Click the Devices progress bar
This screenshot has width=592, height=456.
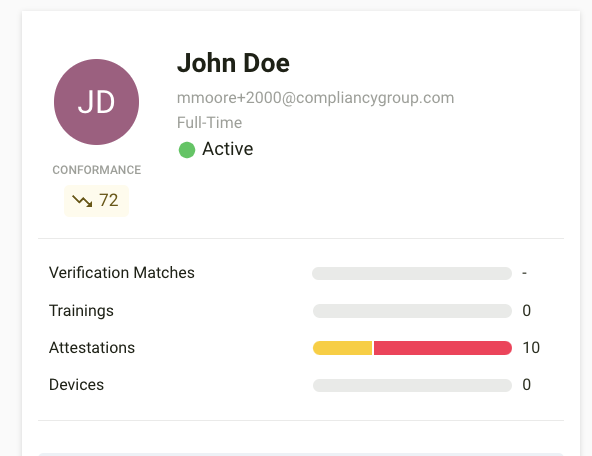click(x=412, y=385)
